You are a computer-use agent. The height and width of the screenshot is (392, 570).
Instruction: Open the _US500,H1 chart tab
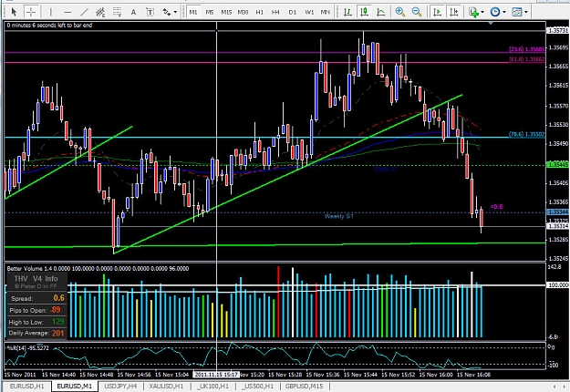[258, 387]
